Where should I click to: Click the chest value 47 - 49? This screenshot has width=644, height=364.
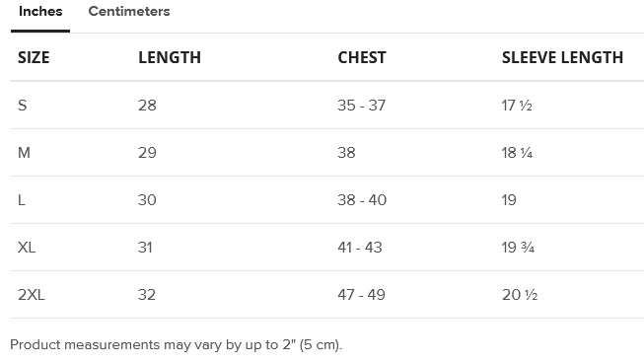[x=361, y=295]
